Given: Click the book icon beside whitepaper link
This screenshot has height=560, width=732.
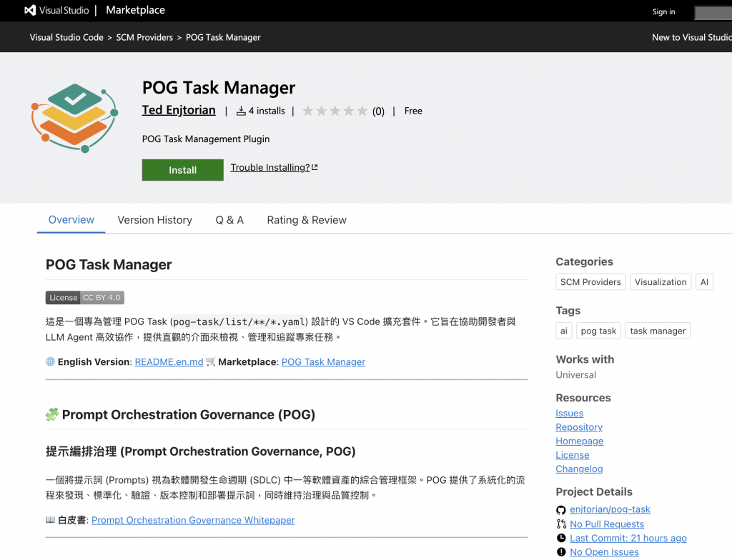Looking at the screenshot, I should [x=50, y=519].
